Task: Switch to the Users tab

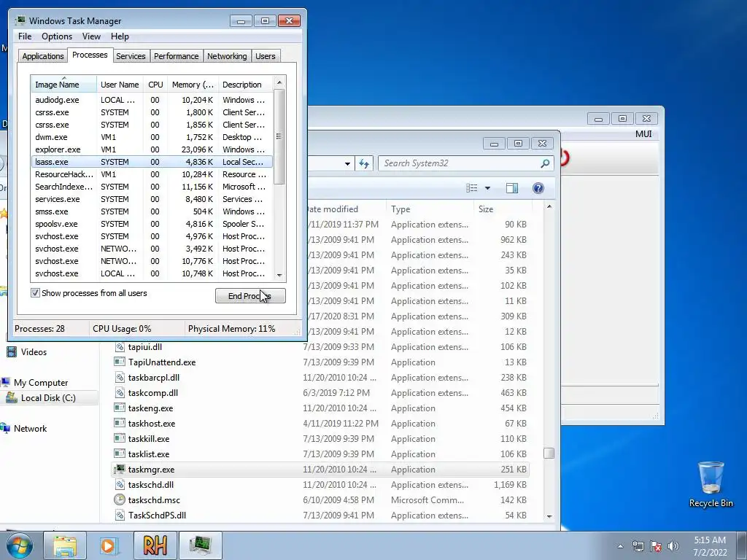Action: click(x=266, y=56)
